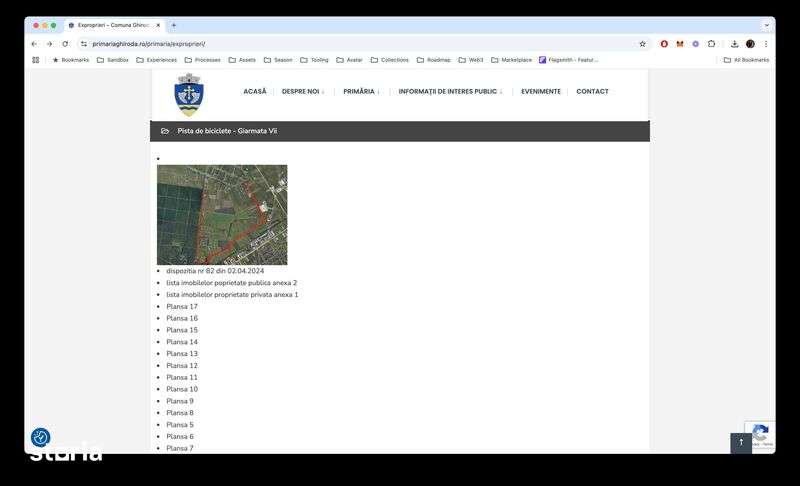Open the extensions puzzle-piece icon
800x486 pixels.
click(x=711, y=44)
